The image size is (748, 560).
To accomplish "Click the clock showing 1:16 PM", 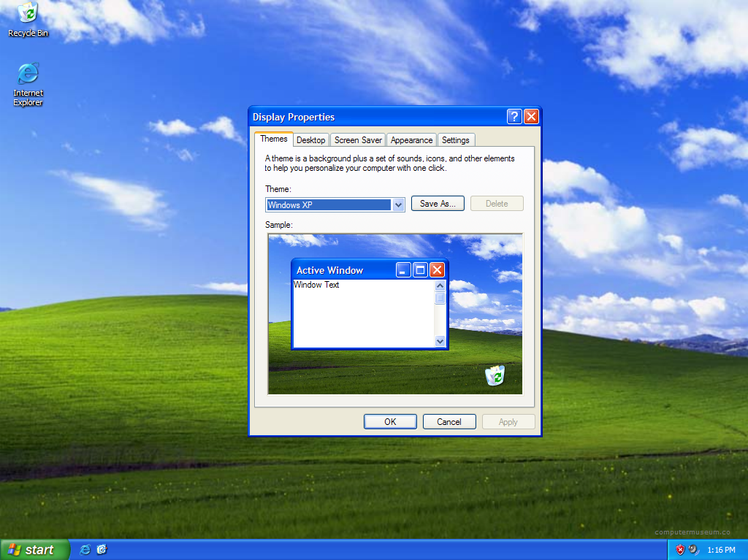I will pos(722,549).
